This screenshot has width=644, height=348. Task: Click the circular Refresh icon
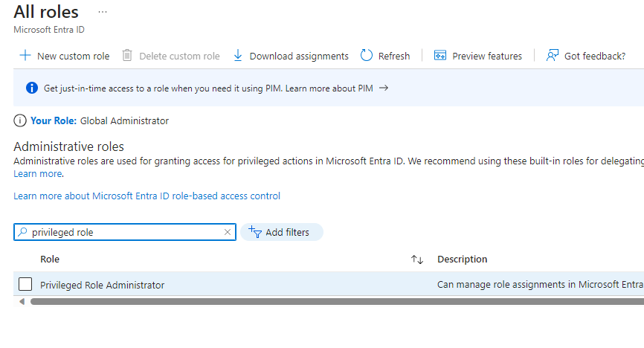[367, 56]
